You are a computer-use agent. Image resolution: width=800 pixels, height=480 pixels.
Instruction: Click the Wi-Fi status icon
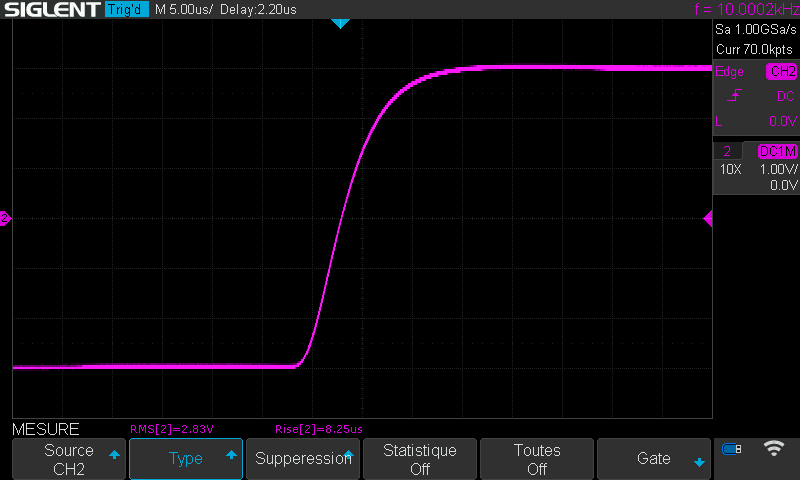(x=774, y=448)
